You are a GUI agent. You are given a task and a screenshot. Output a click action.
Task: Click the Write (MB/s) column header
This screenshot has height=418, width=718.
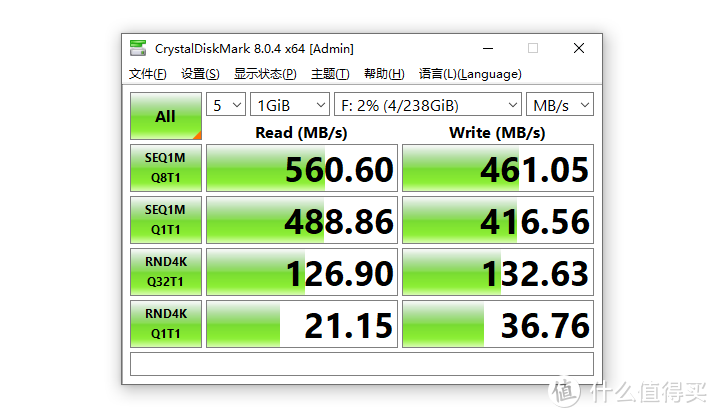pos(497,132)
